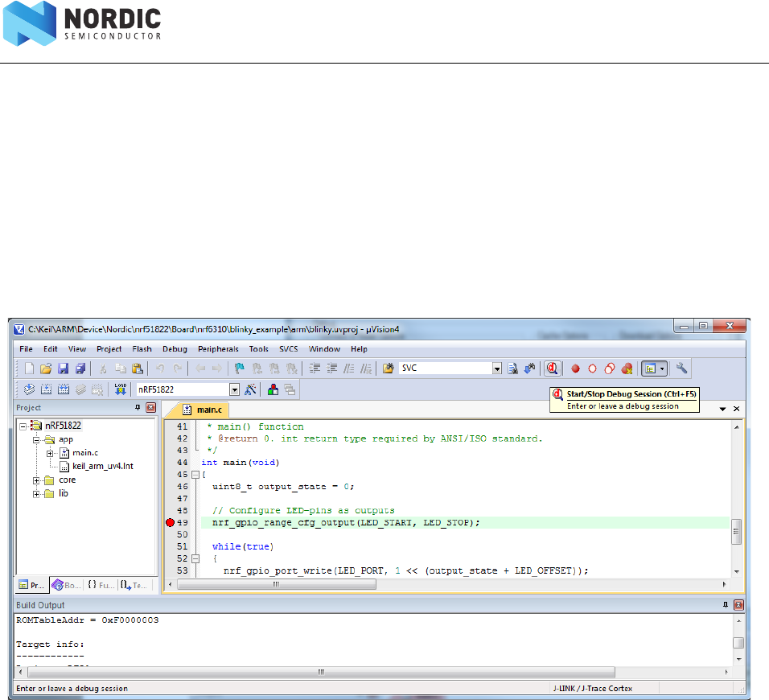The height and width of the screenshot is (700, 769).
Task: Collapse the code block at line 45
Action: (x=195, y=475)
